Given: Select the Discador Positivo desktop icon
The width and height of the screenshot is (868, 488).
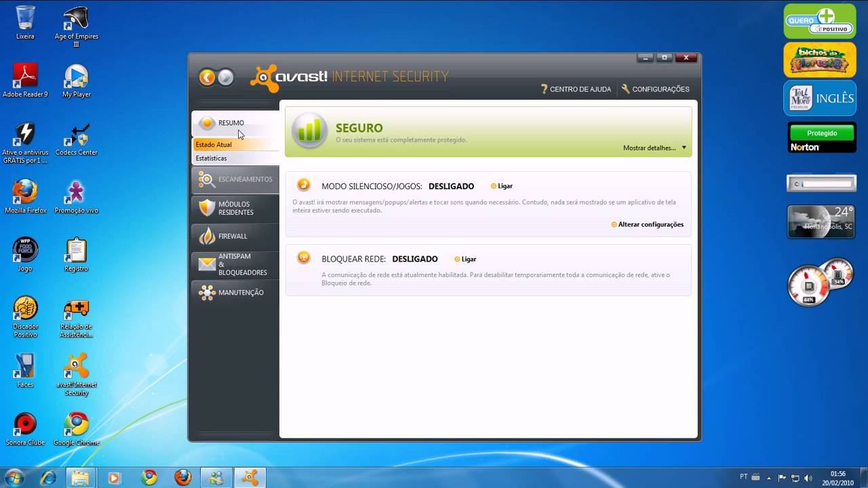Looking at the screenshot, I should coord(25,317).
